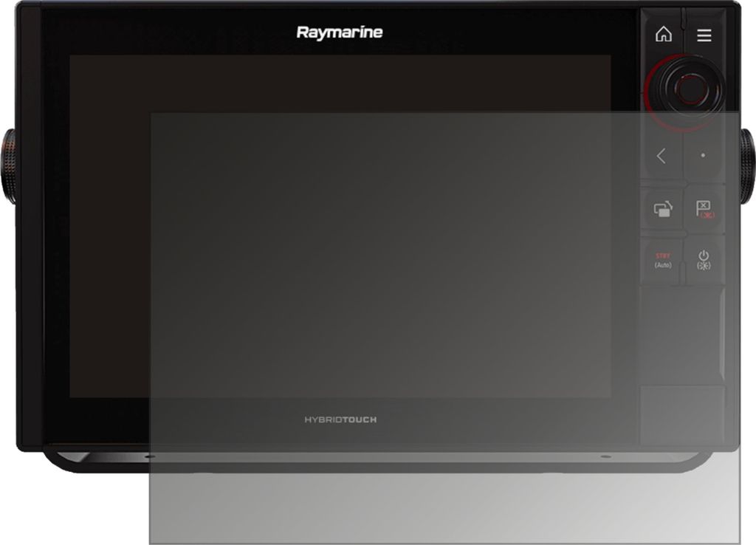This screenshot has height=545, width=756.
Task: Click the left side mounting knob
Action: [7, 165]
